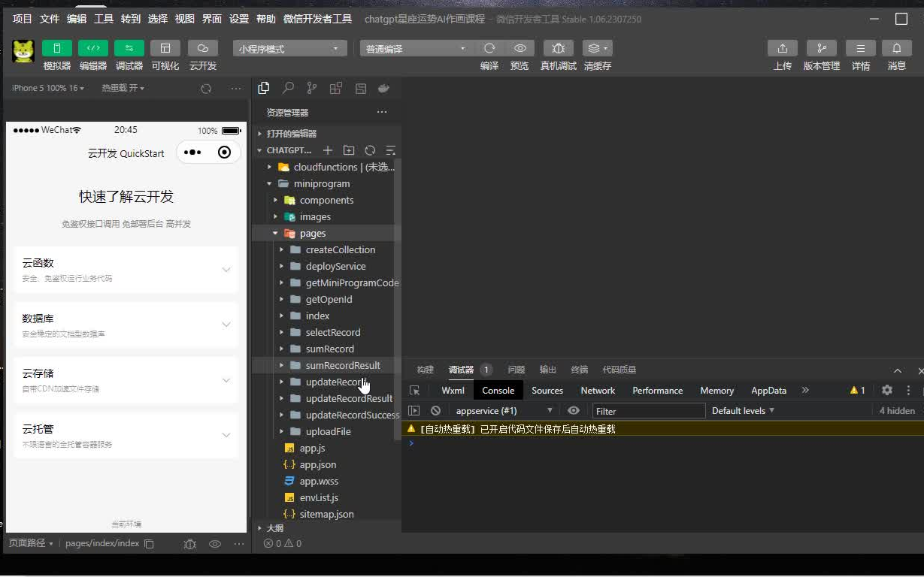924x577 pixels.
Task: Disable console logging with the block icon
Action: pos(436,410)
